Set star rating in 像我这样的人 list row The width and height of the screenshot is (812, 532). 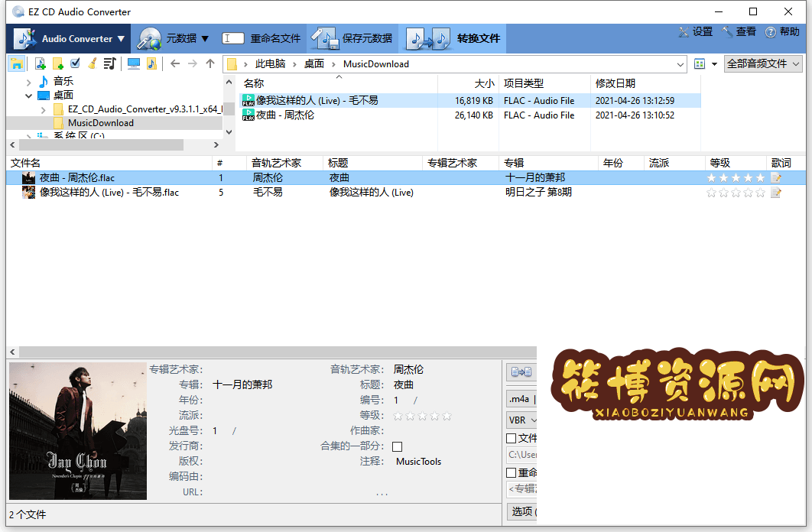tap(736, 193)
